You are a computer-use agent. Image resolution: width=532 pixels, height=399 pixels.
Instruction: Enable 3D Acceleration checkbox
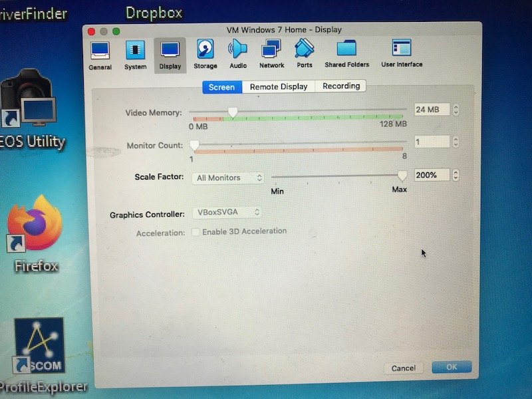click(196, 232)
